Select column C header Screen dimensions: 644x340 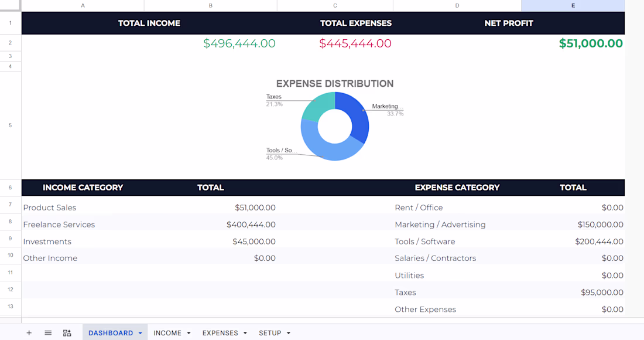(x=335, y=5)
